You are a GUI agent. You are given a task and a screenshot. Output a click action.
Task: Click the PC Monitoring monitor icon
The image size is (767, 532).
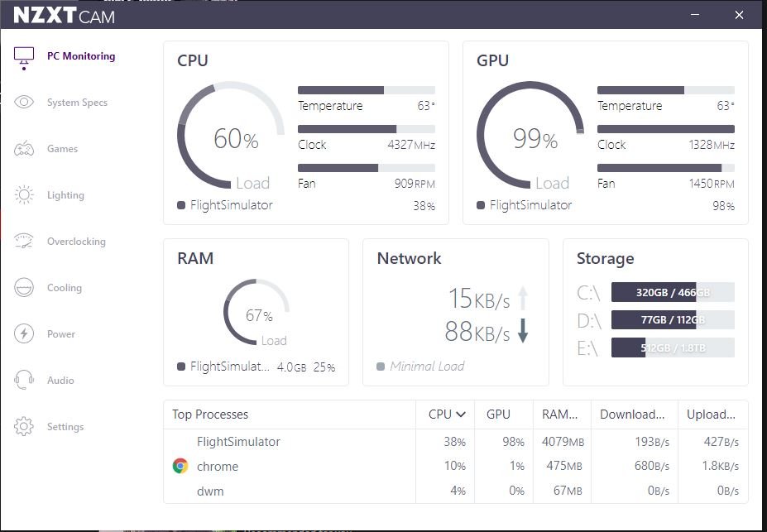point(24,56)
